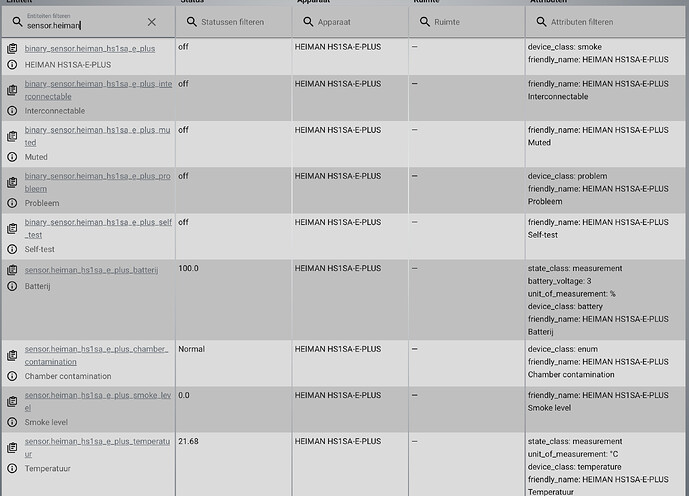The width and height of the screenshot is (689, 496).
Task: Open sensor.heiman_hs1sa_e_plus_batterij link
Action: (91, 270)
